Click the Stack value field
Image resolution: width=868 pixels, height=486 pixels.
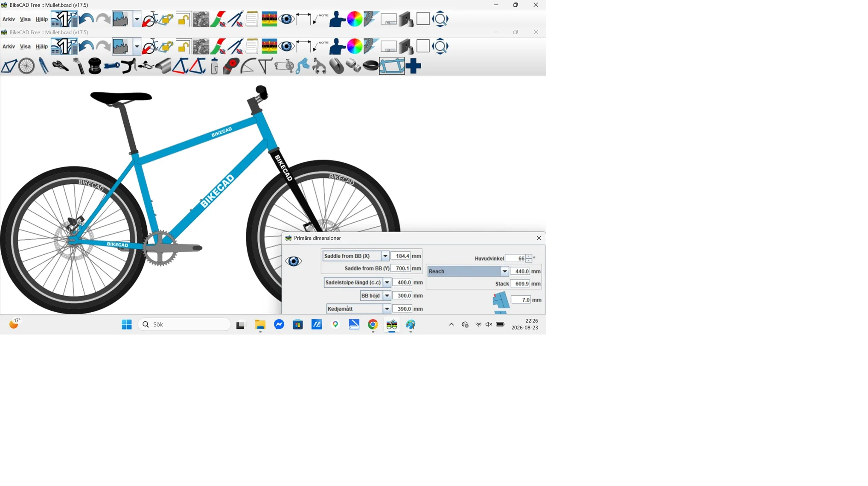click(520, 284)
